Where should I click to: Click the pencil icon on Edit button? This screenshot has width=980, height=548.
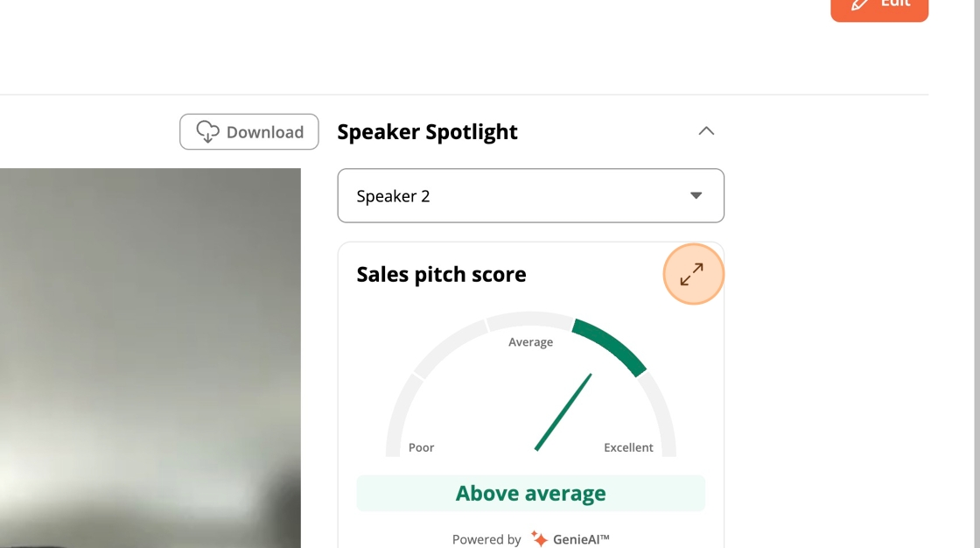860,4
